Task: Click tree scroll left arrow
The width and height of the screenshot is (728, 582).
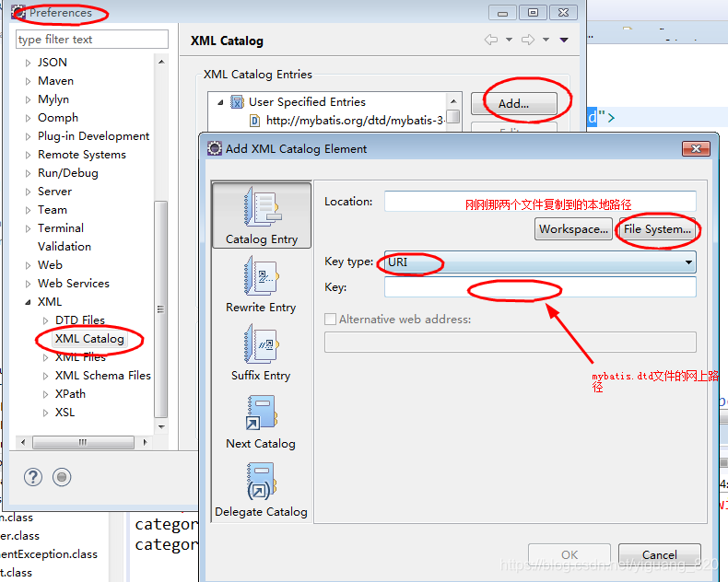Action: (23, 442)
